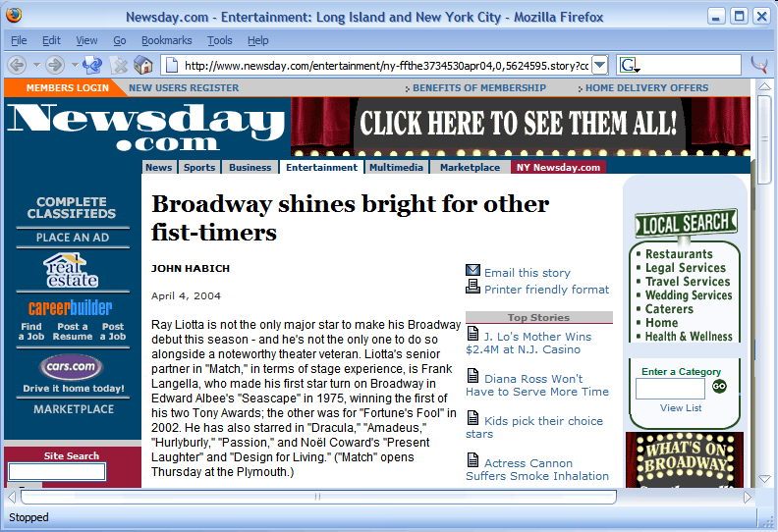This screenshot has width=778, height=532.
Task: Open the real estate logo link
Action: 73,270
